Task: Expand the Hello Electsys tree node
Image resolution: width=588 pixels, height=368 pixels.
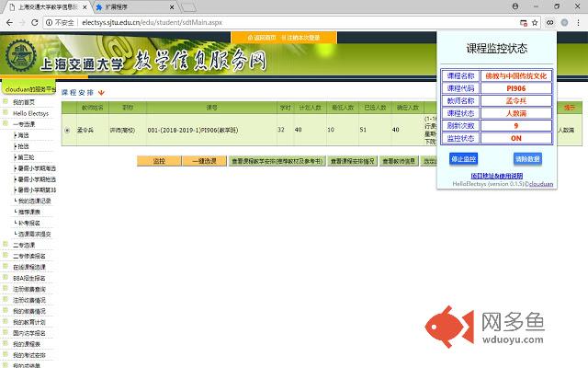Action: (x=6, y=112)
